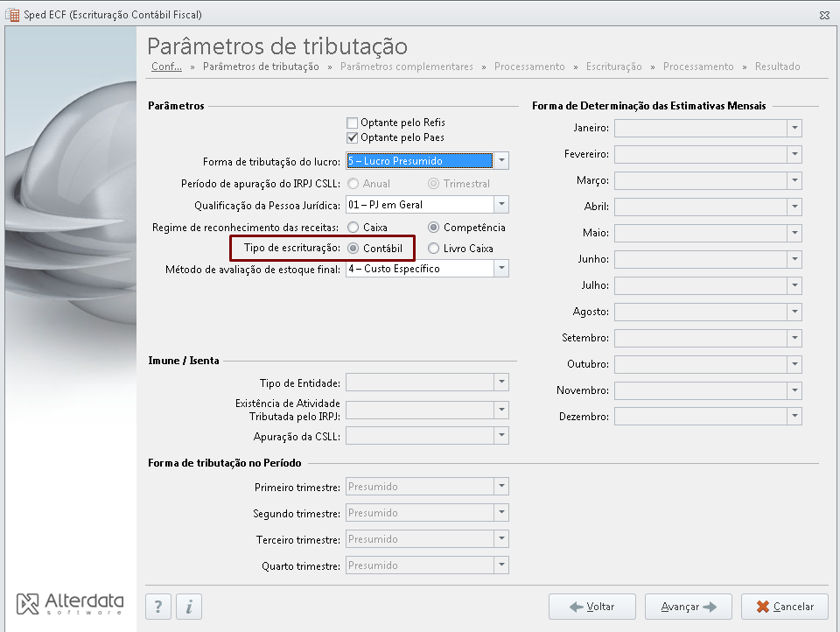This screenshot has height=632, width=840.
Task: Choose Caixa regime radio button
Action: 353,228
